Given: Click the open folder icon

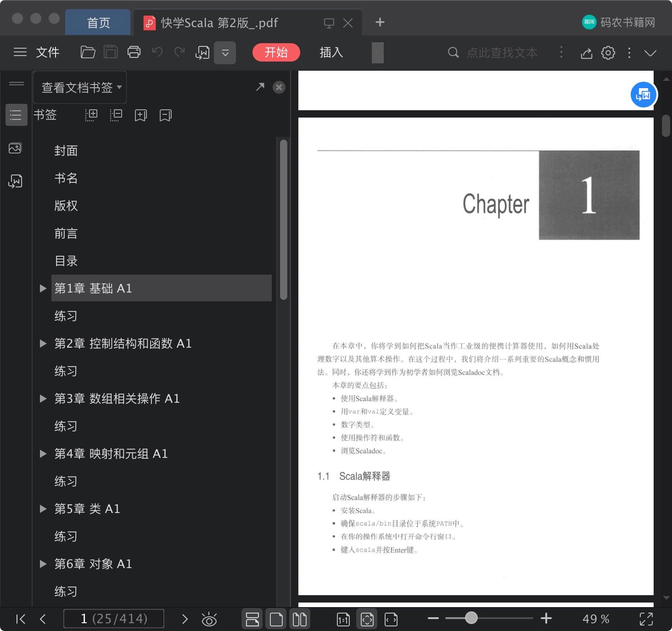Looking at the screenshot, I should (x=88, y=52).
